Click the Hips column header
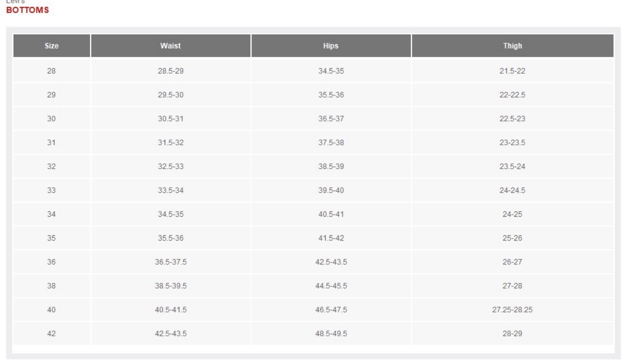The height and width of the screenshot is (364, 627). 331,46
